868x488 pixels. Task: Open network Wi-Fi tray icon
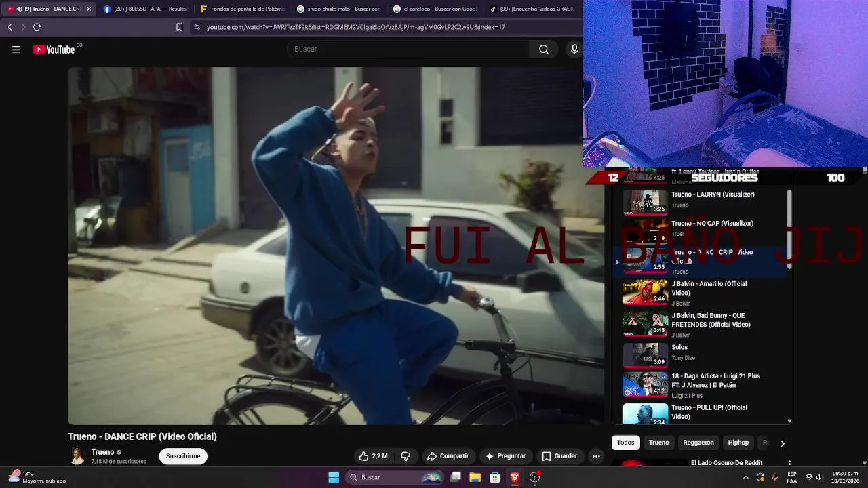809,477
